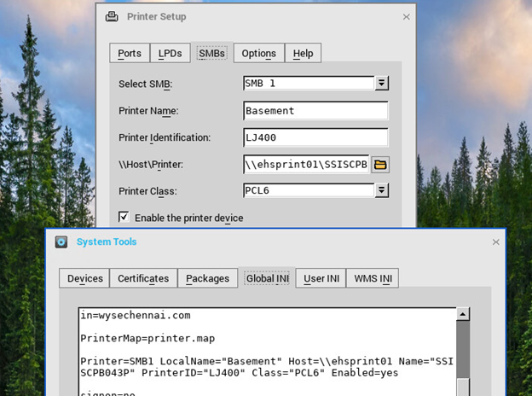Click the scroll up arrow in Global INI view
The width and height of the screenshot is (532, 396).
[463, 314]
